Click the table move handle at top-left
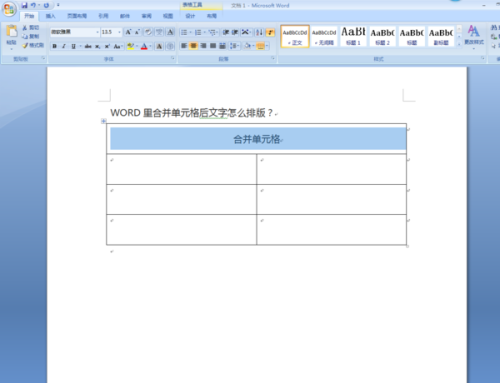 104,121
